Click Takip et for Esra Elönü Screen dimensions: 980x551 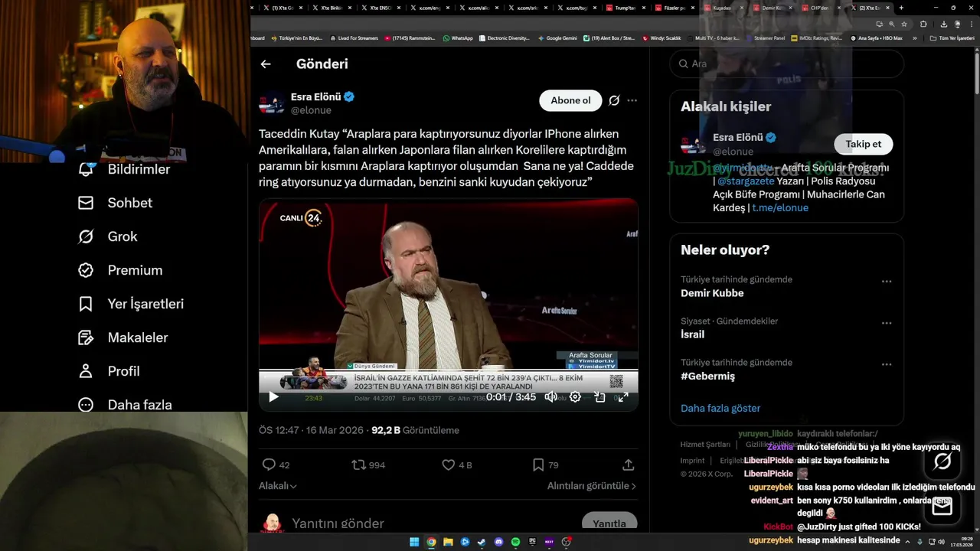click(863, 144)
